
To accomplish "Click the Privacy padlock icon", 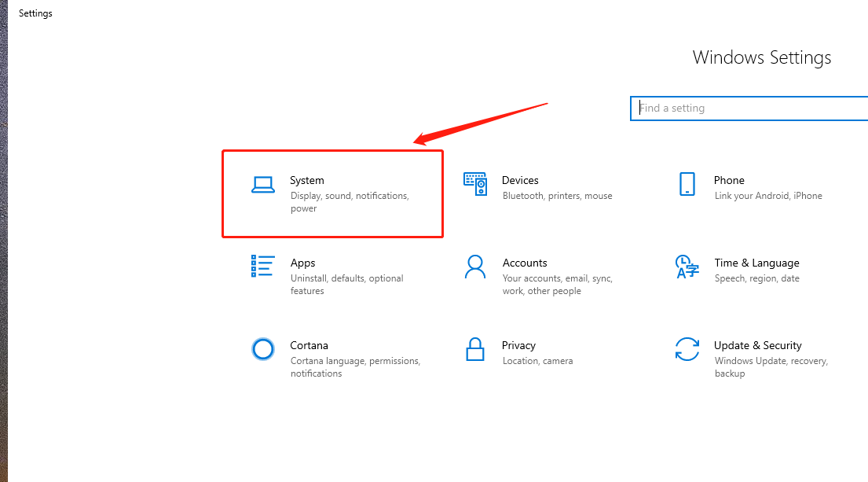I will click(x=474, y=349).
